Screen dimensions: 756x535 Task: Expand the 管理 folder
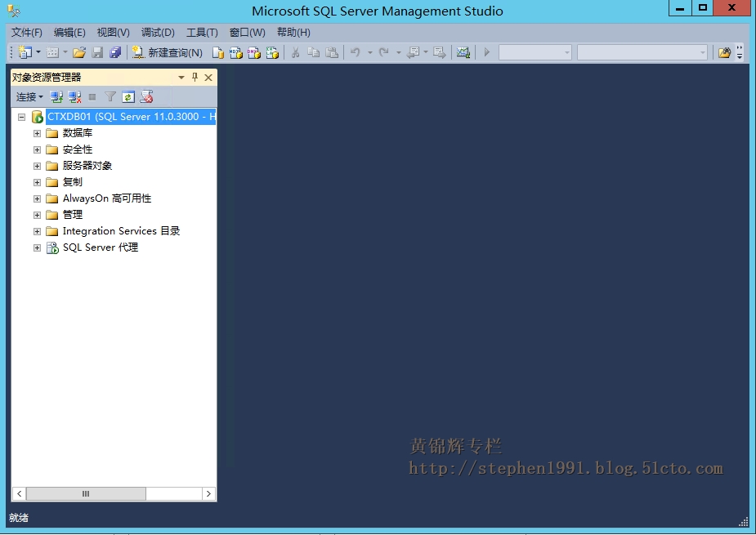click(37, 215)
